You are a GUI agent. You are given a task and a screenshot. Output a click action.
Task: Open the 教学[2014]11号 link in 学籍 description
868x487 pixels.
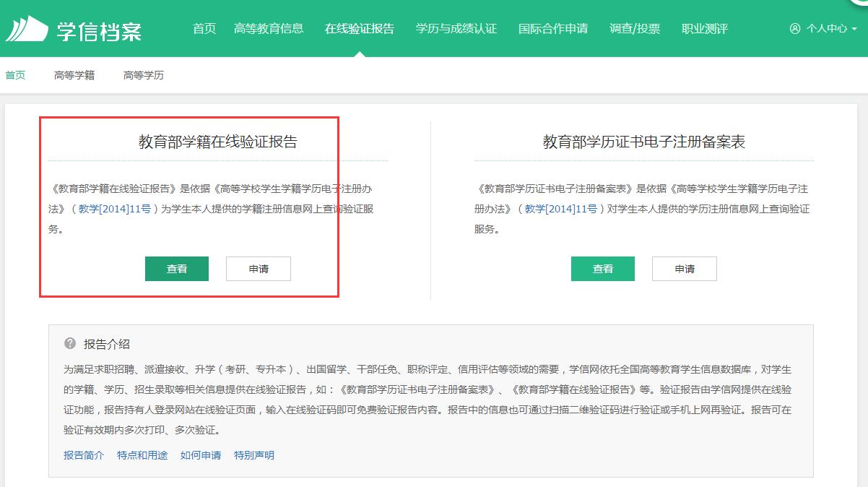[115, 209]
